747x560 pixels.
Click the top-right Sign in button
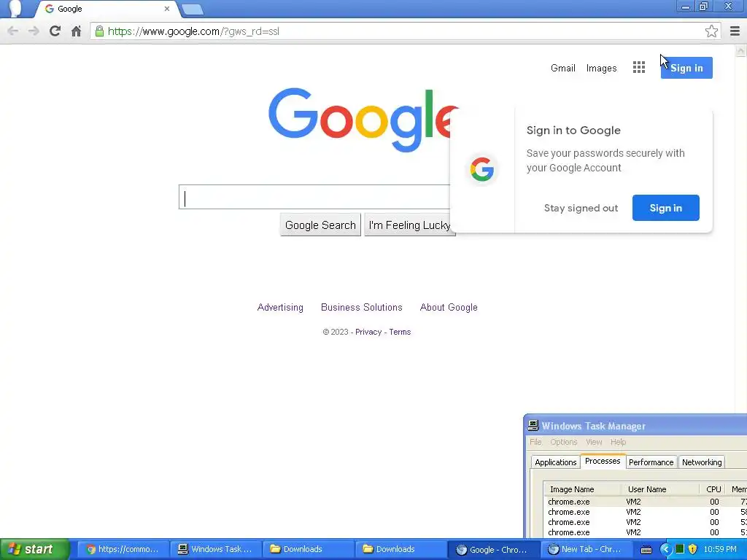point(686,68)
